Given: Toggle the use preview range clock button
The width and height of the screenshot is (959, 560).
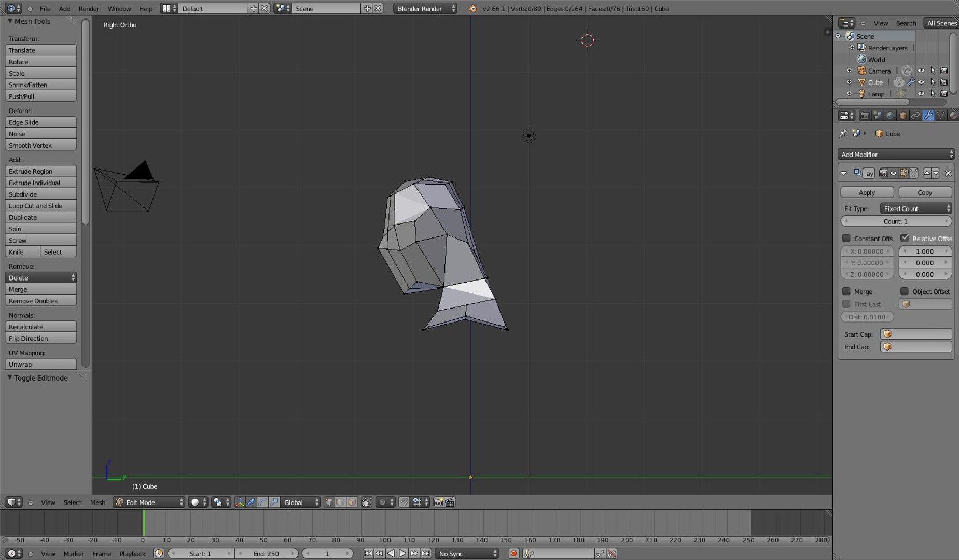Looking at the screenshot, I should click(x=159, y=554).
